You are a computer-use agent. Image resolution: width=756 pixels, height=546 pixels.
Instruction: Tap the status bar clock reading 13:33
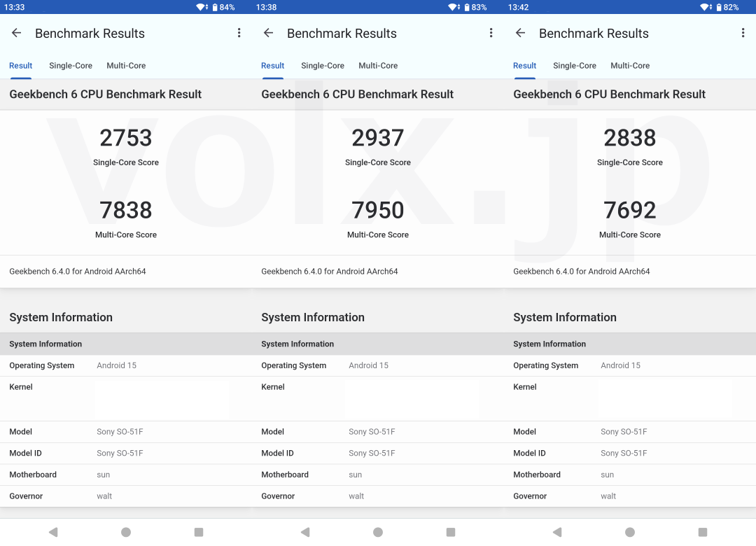point(15,7)
